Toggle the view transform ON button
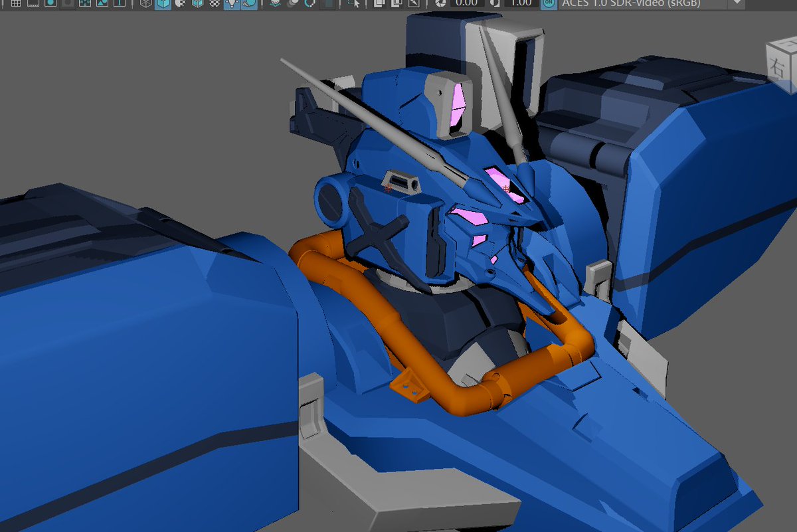This screenshot has width=797, height=532. point(549,3)
